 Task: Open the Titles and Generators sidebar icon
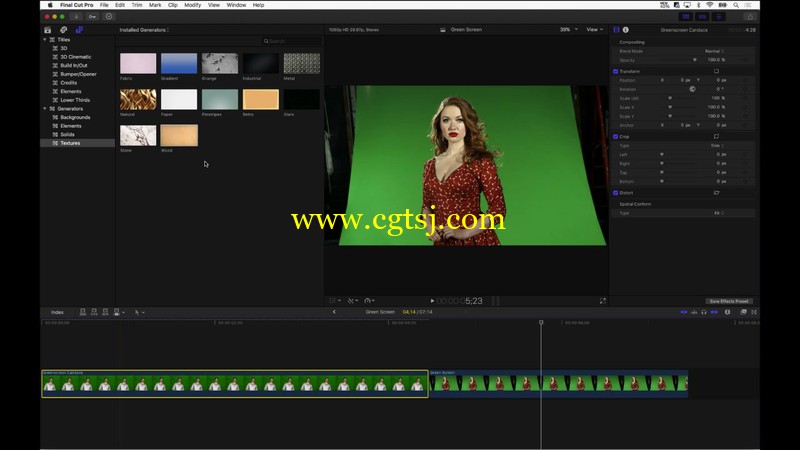point(79,30)
